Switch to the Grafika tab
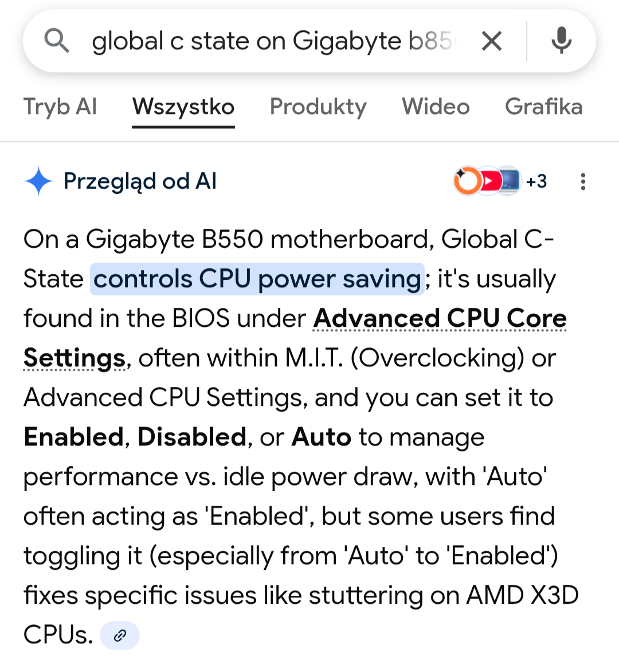The image size is (619, 672). click(543, 107)
